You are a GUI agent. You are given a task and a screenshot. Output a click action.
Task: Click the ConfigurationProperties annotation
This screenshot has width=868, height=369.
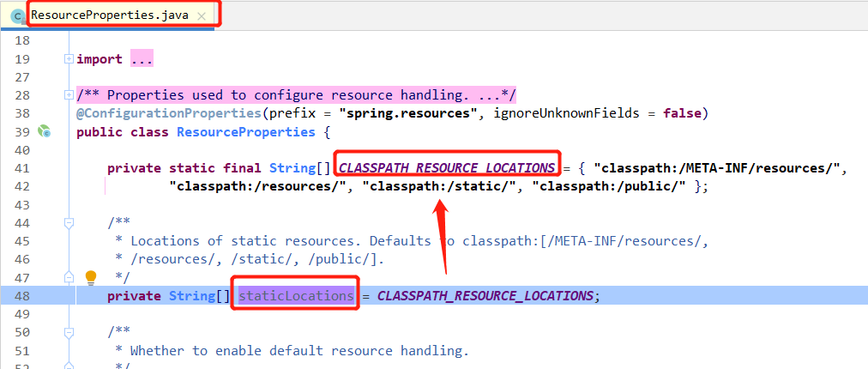[x=168, y=113]
